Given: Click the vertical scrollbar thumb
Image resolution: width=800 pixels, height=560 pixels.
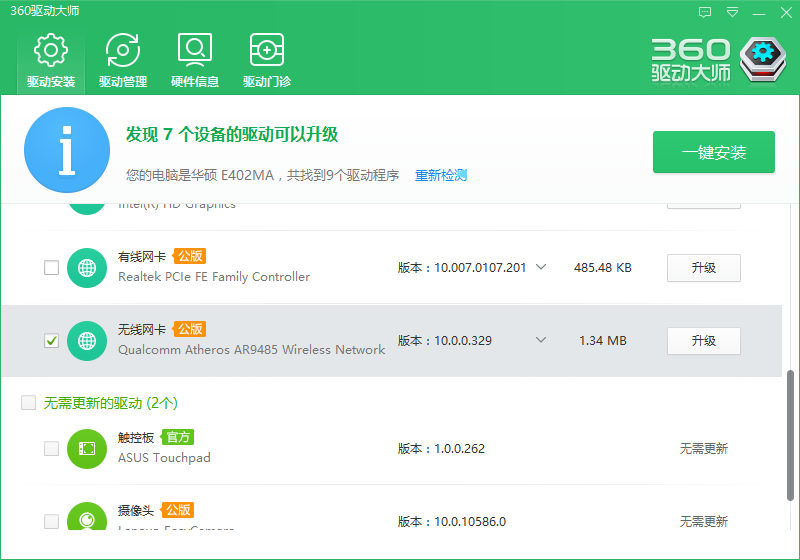Looking at the screenshot, I should [790, 435].
